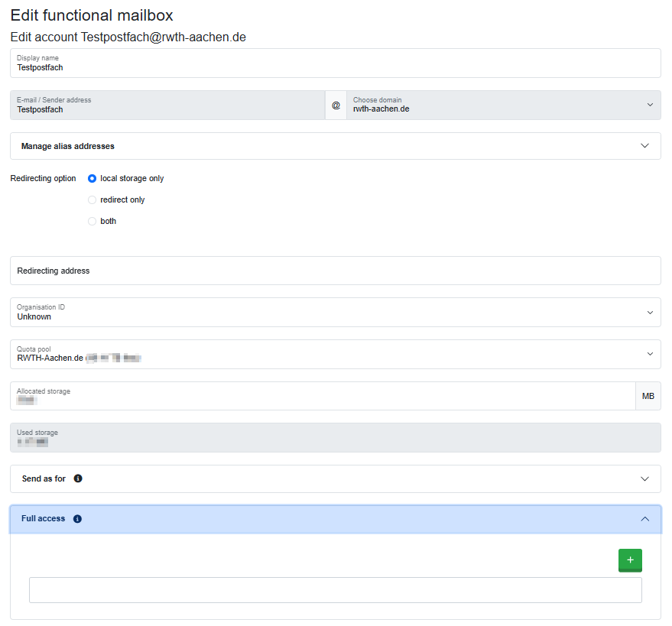Select the local storage only option
672x626 pixels.
92,178
